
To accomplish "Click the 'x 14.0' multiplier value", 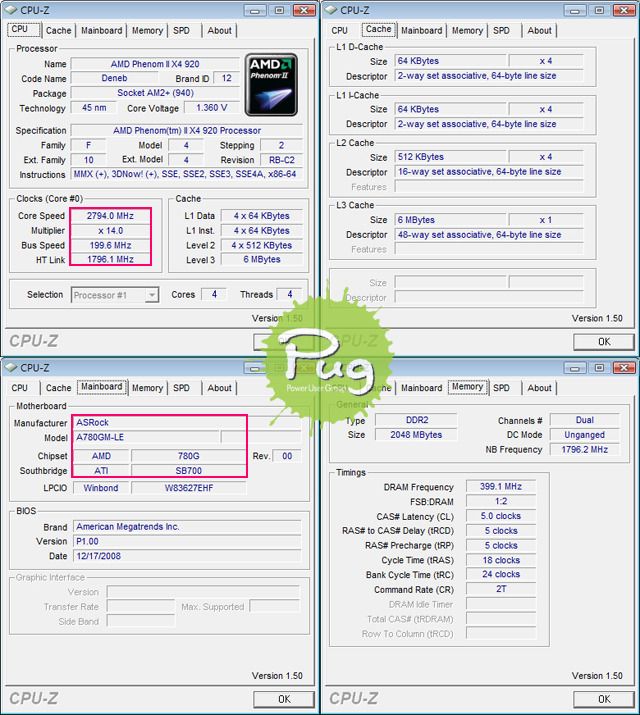I will [110, 231].
